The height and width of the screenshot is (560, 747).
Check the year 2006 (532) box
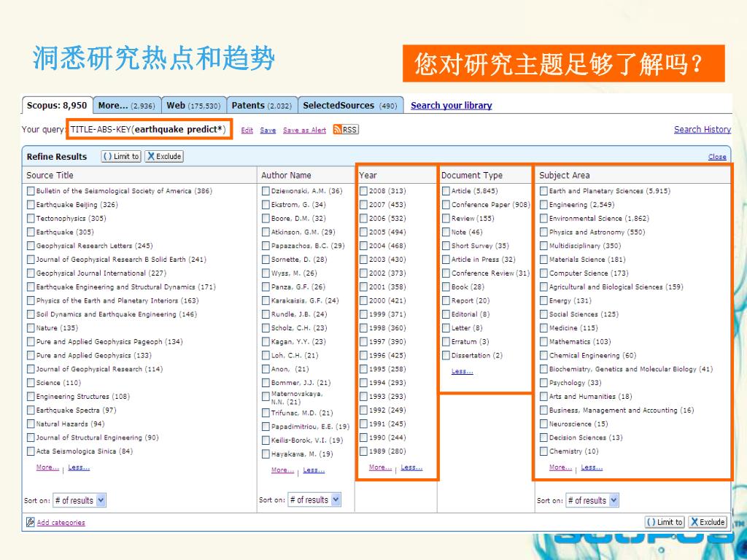(x=363, y=219)
